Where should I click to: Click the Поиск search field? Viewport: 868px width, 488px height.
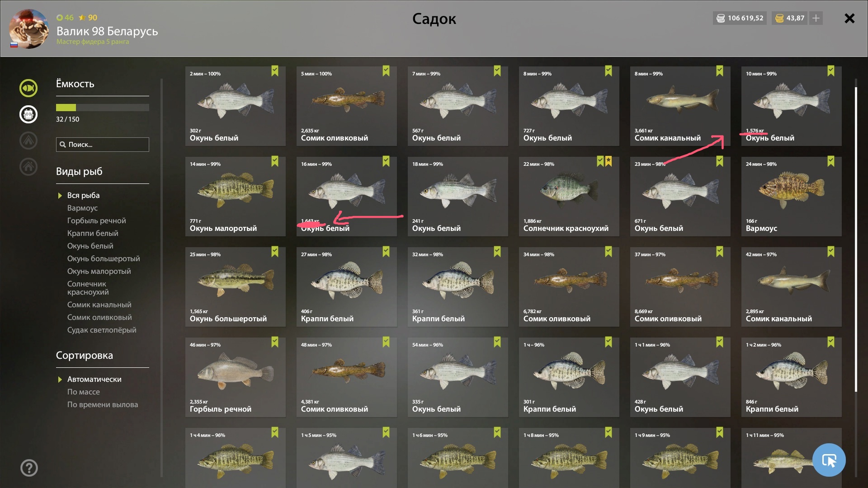(103, 145)
